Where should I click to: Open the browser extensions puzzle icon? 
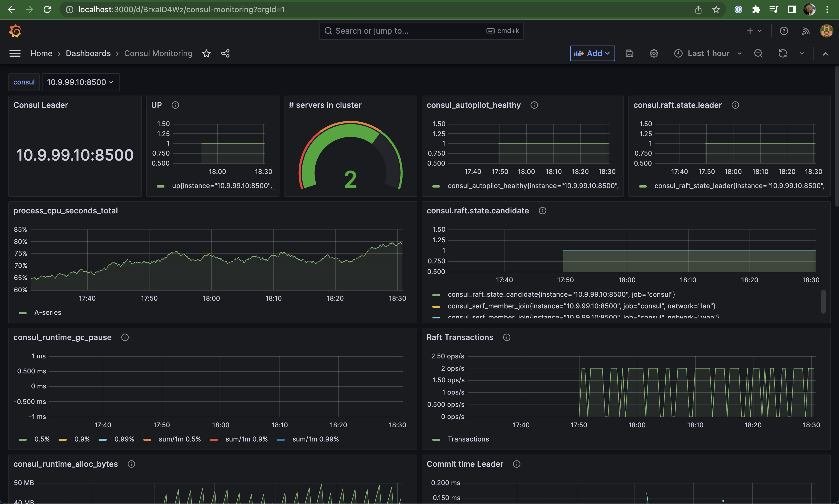(756, 9)
